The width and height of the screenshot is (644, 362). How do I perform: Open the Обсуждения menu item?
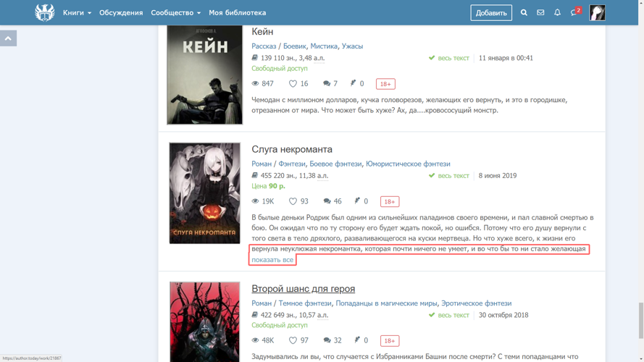(x=121, y=13)
